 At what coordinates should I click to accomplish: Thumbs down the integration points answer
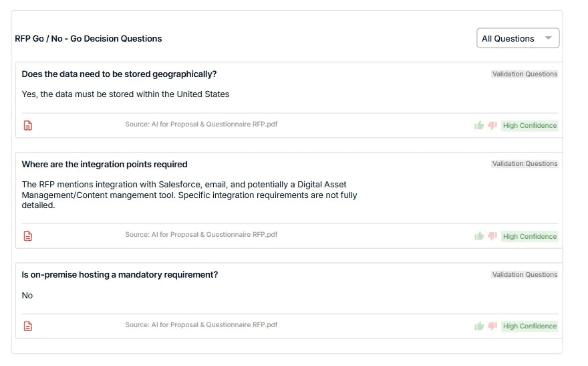(x=492, y=236)
